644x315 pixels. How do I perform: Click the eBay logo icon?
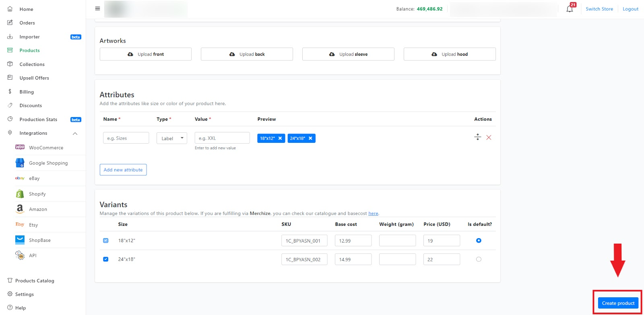point(20,178)
